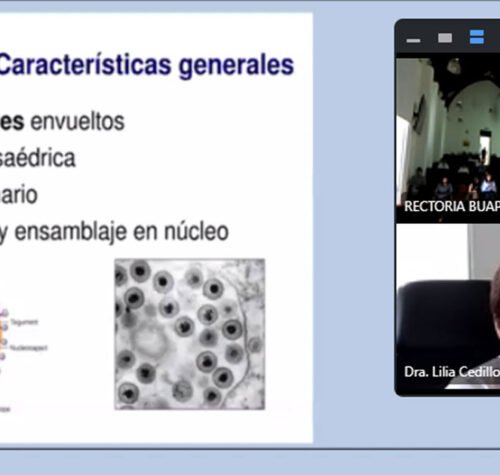Select the Dra. Lilia Cedillo video feed

tap(448, 307)
